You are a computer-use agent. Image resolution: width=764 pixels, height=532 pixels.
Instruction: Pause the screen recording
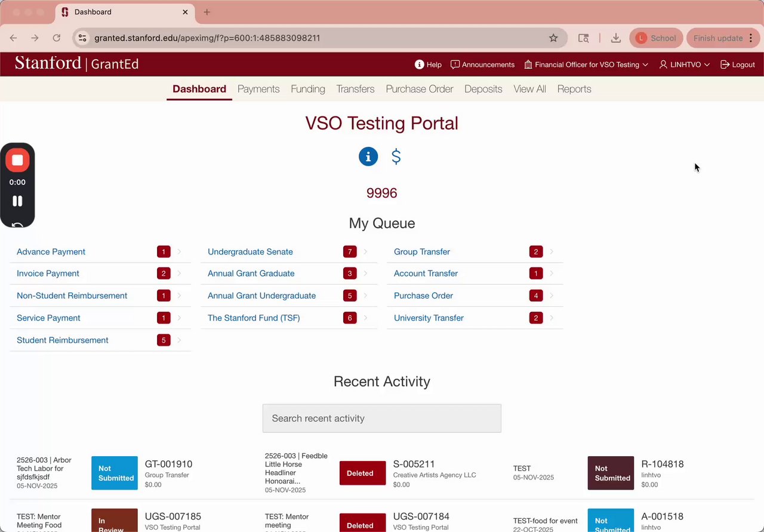click(x=17, y=201)
